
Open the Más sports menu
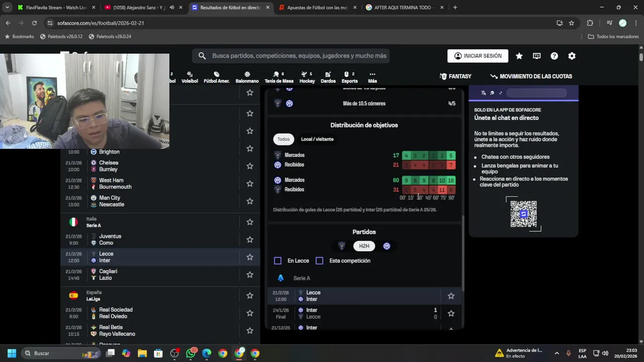point(372,77)
